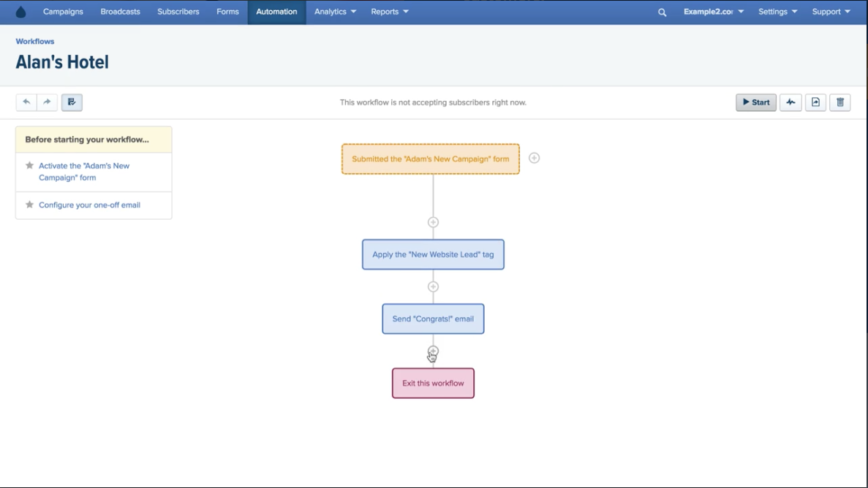Add step below the form trigger
The image size is (868, 488).
tap(433, 222)
